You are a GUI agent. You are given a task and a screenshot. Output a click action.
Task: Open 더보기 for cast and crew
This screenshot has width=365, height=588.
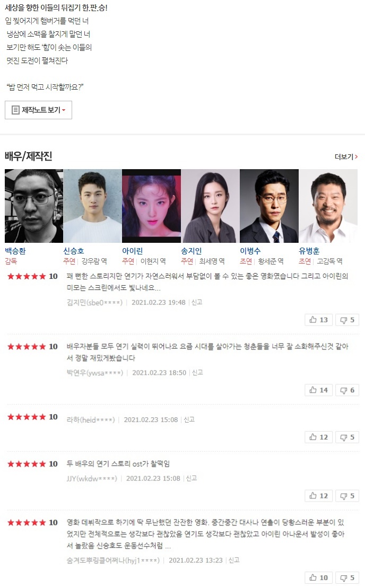[x=346, y=157]
